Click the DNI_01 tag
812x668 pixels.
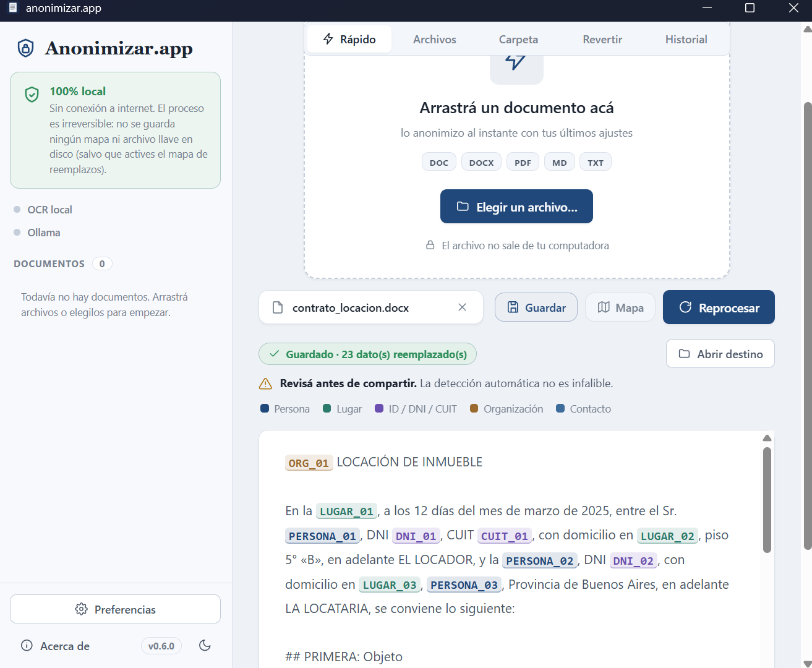pos(416,536)
